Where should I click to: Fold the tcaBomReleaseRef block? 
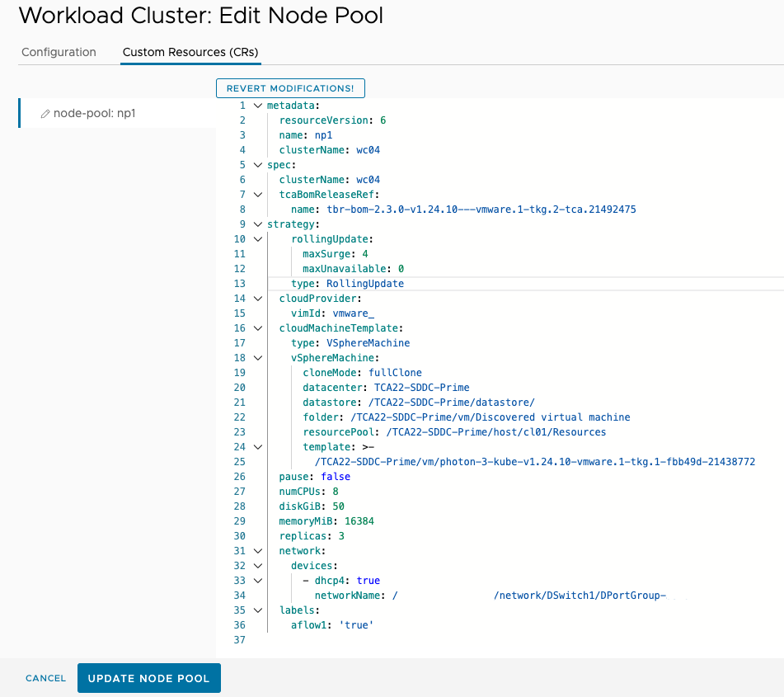tap(259, 195)
